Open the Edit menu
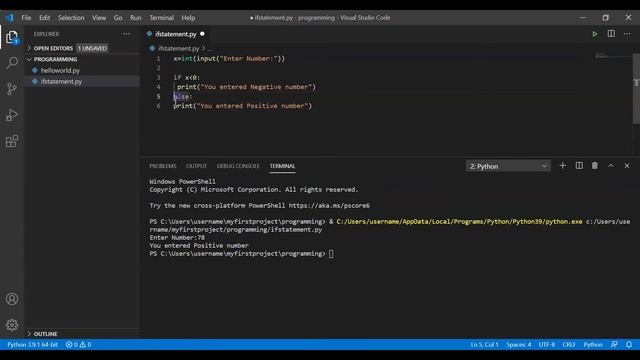 pyautogui.click(x=44, y=18)
